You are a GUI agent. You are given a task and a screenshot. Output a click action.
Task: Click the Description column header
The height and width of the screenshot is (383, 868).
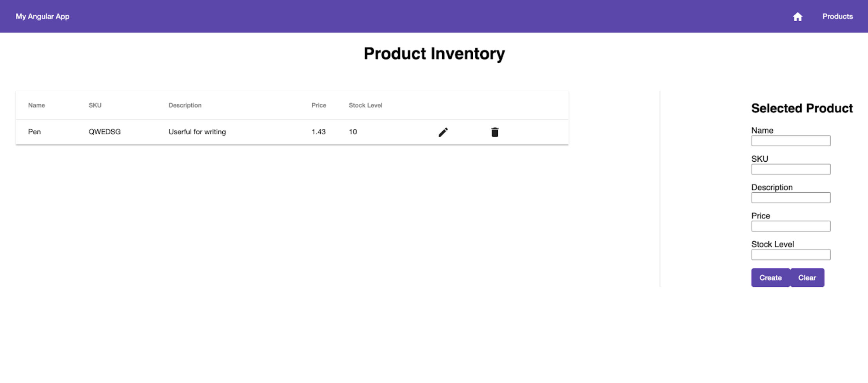[185, 105]
